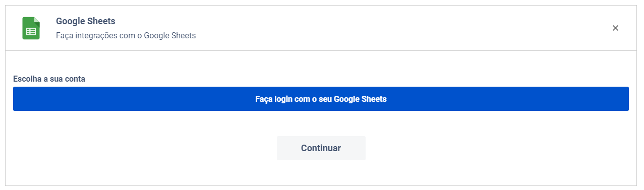
Task: Click the green Google Sheets icon
Action: click(31, 28)
